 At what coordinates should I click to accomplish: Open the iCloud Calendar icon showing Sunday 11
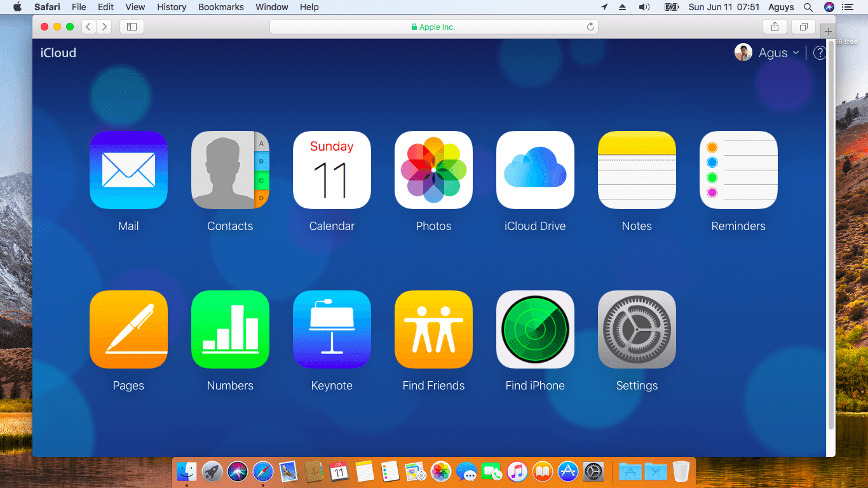332,170
